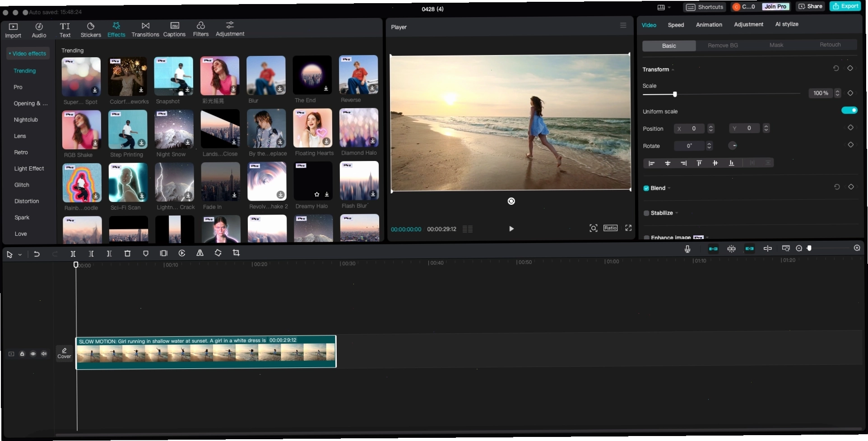868x441 pixels.
Task: Click the timeline zoom slider handle
Action: tap(809, 248)
